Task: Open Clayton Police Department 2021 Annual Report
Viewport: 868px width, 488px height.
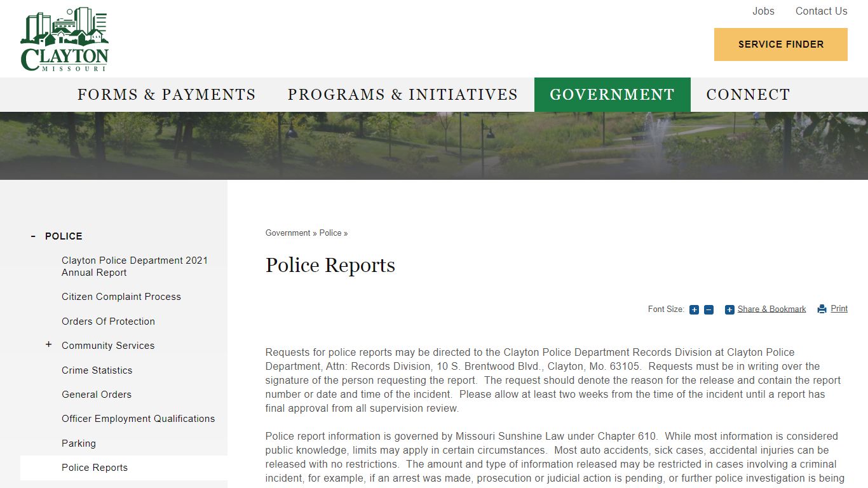Action: 135,266
